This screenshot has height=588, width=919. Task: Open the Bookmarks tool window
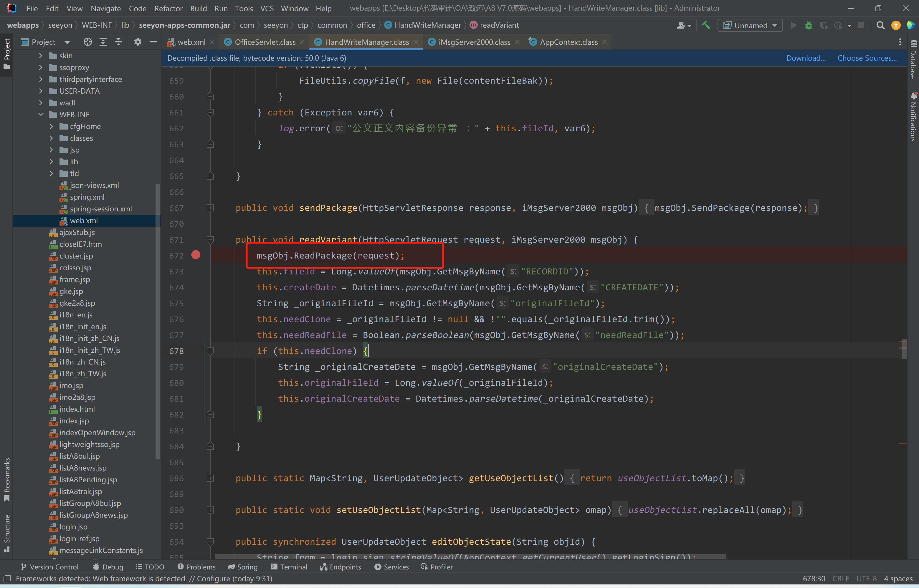tap(7, 479)
